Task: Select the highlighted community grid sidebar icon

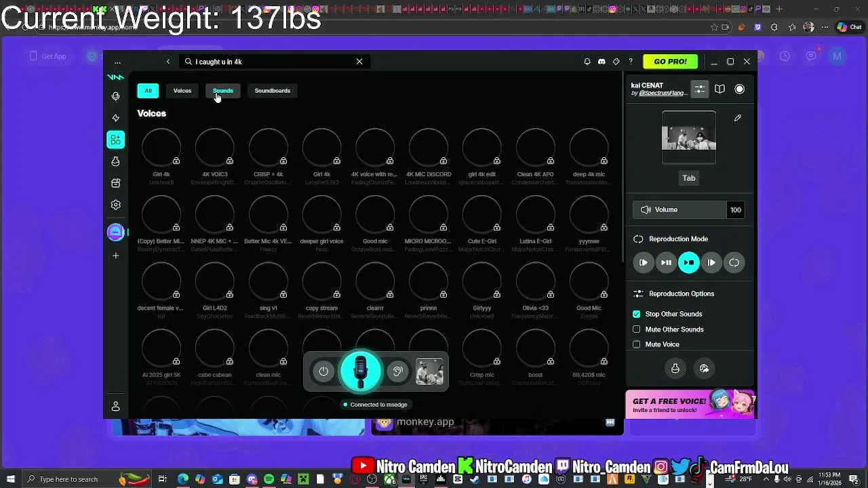Action: click(x=116, y=140)
